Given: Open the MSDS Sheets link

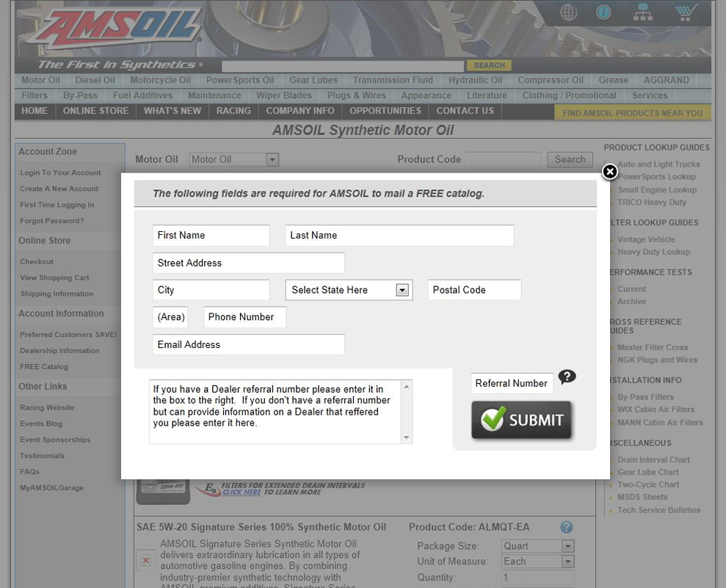Looking at the screenshot, I should pyautogui.click(x=642, y=497).
